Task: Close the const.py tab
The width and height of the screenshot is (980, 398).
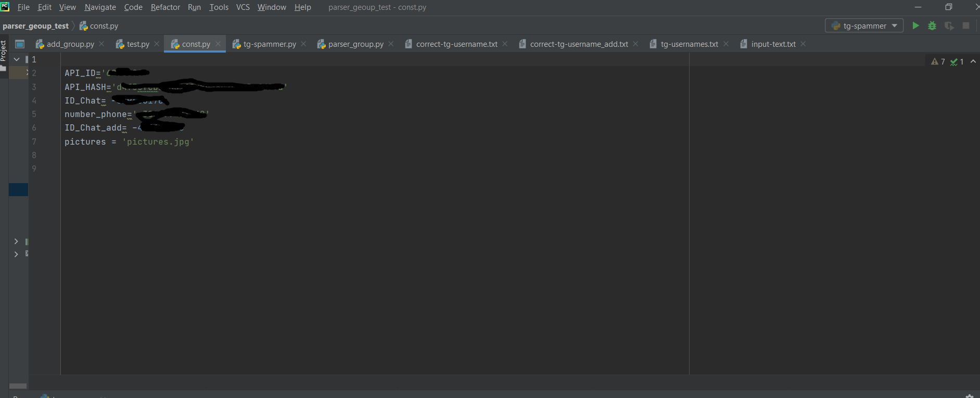Action: [x=218, y=44]
